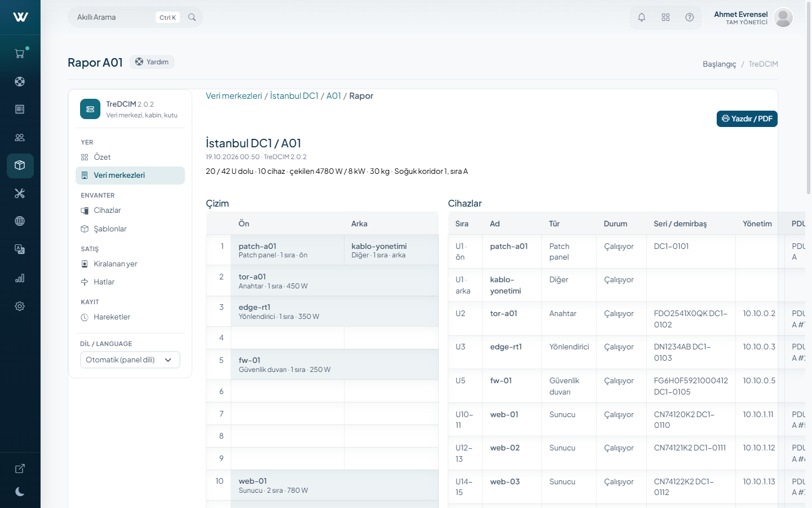
Task: Open Kiralanan yer menu item
Action: coord(130,264)
